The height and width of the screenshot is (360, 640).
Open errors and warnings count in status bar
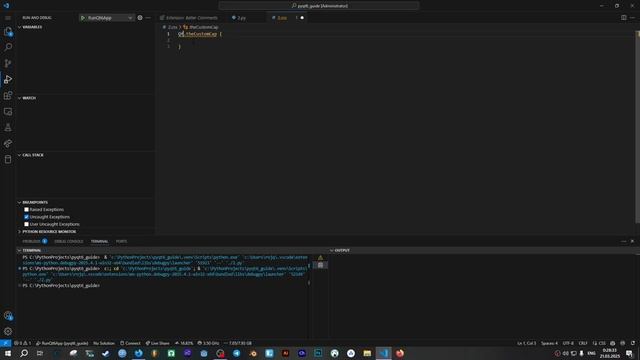[x=22, y=343]
